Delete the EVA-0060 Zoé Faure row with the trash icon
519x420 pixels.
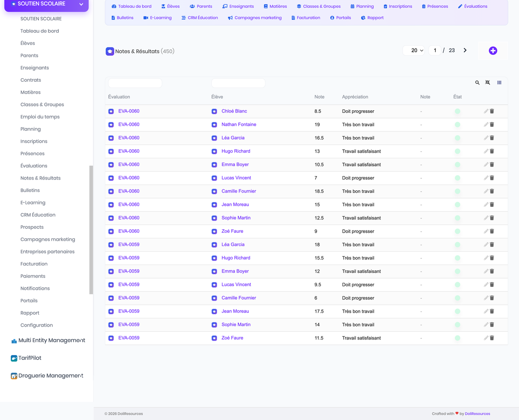(492, 231)
